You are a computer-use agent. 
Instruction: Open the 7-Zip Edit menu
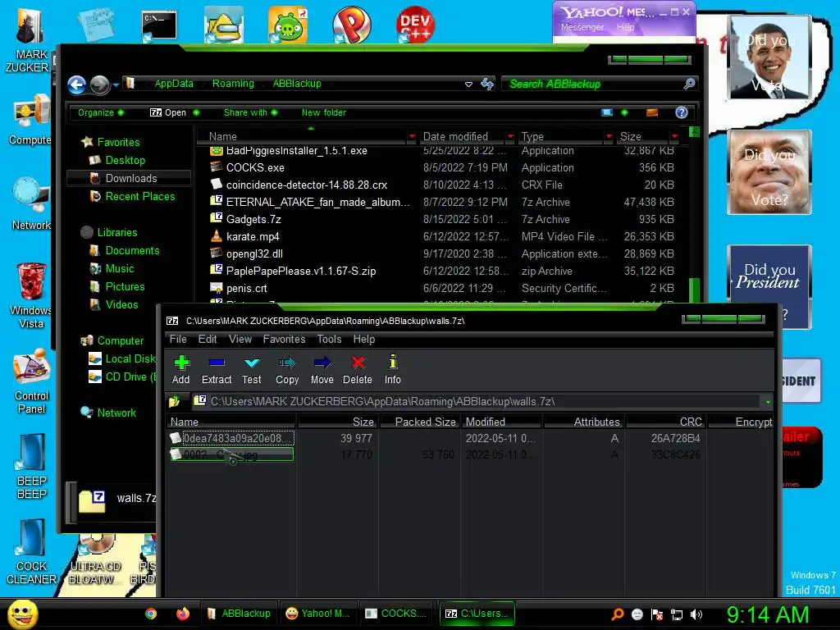point(208,339)
